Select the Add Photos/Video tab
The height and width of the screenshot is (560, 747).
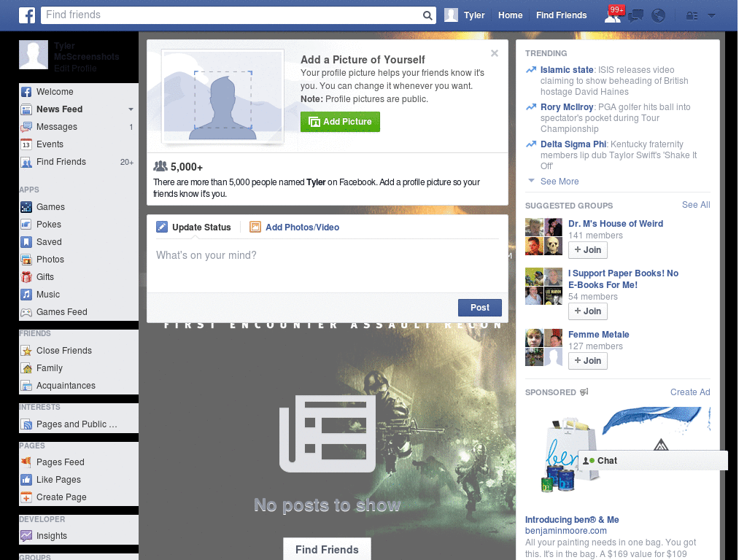[295, 227]
